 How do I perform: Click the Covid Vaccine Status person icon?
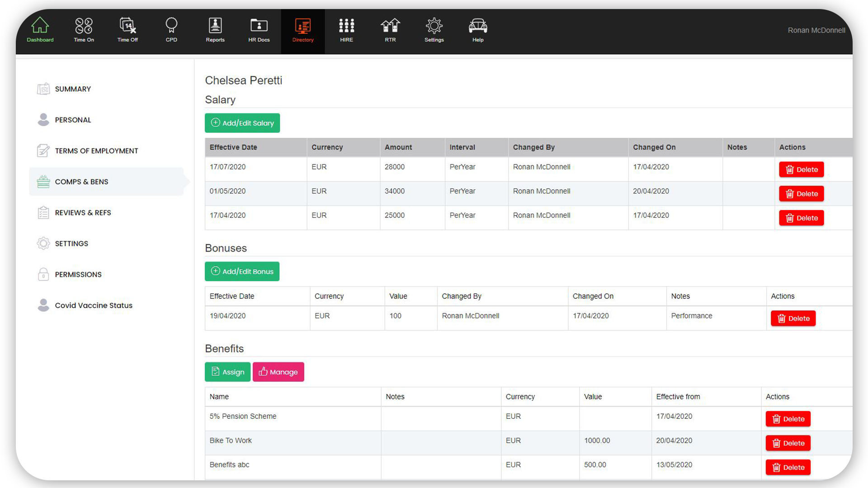pos(43,305)
